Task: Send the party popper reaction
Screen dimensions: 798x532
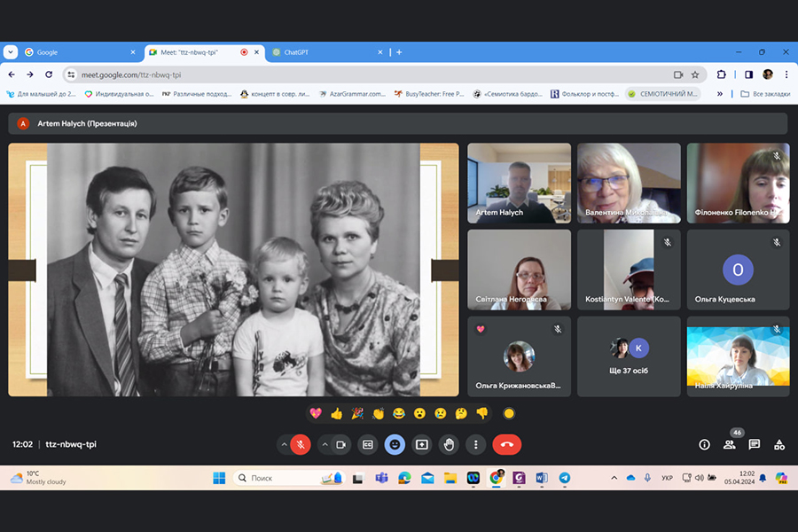Action: [357, 413]
